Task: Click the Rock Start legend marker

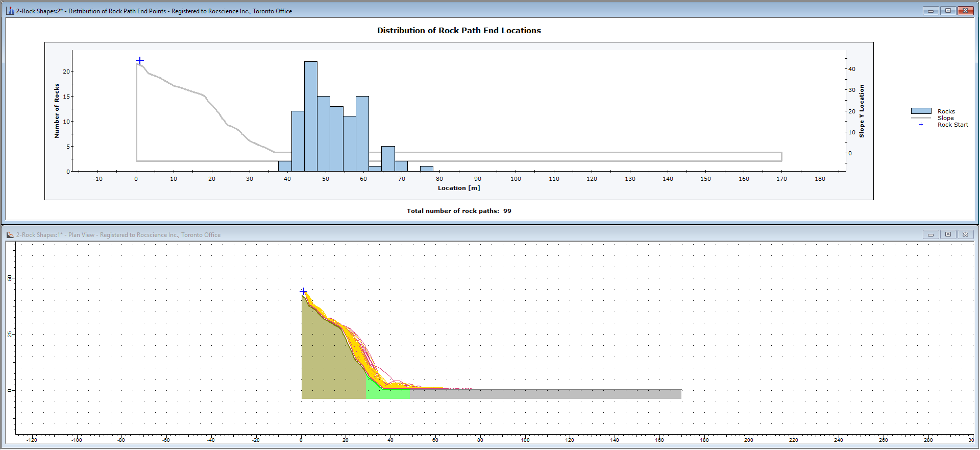Action: (921, 125)
